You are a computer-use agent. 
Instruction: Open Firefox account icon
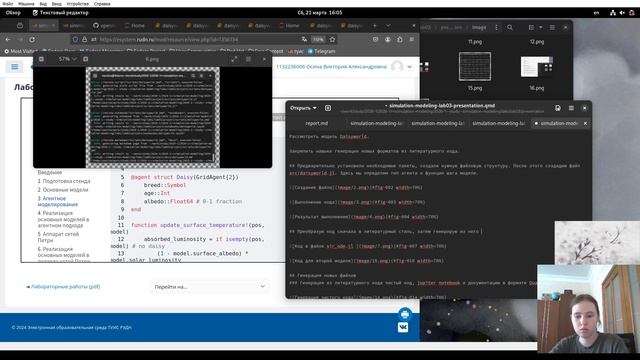[388, 40]
